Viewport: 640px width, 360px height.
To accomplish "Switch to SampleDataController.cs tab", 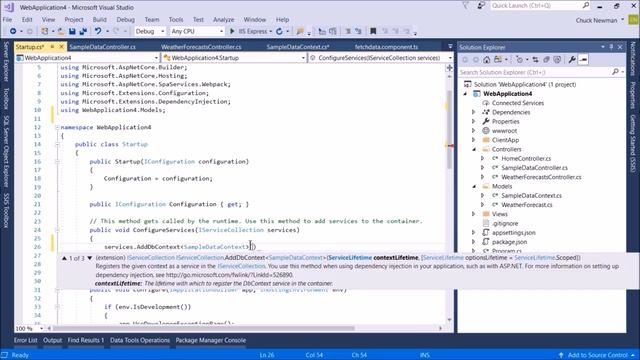I will pyautogui.click(x=102, y=47).
